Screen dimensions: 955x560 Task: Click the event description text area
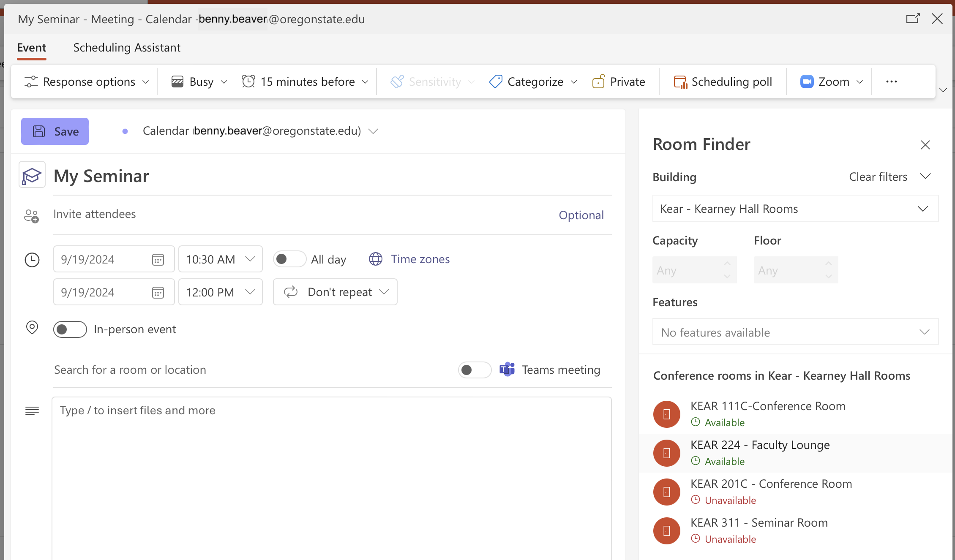tap(332, 478)
